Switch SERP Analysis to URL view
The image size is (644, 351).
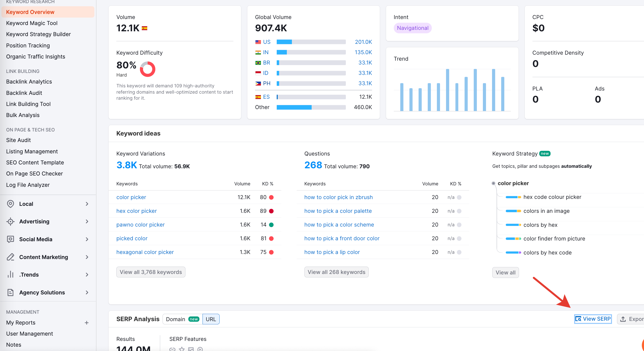click(x=211, y=319)
